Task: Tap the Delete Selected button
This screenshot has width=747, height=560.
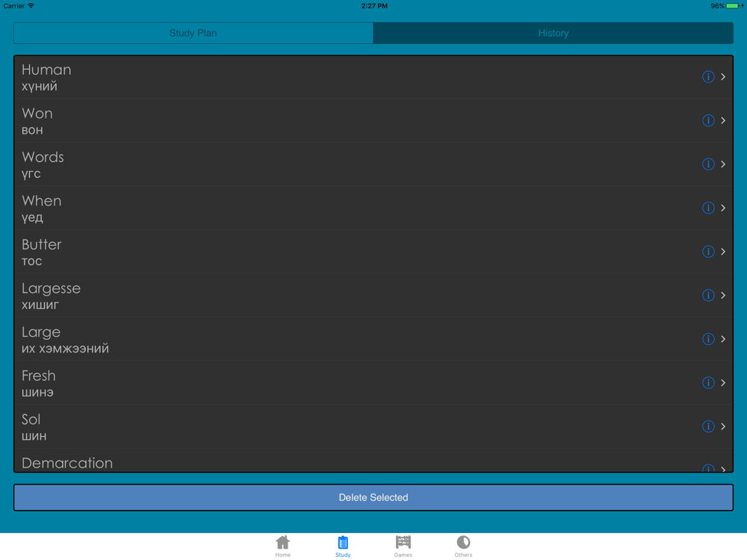Action: click(373, 497)
